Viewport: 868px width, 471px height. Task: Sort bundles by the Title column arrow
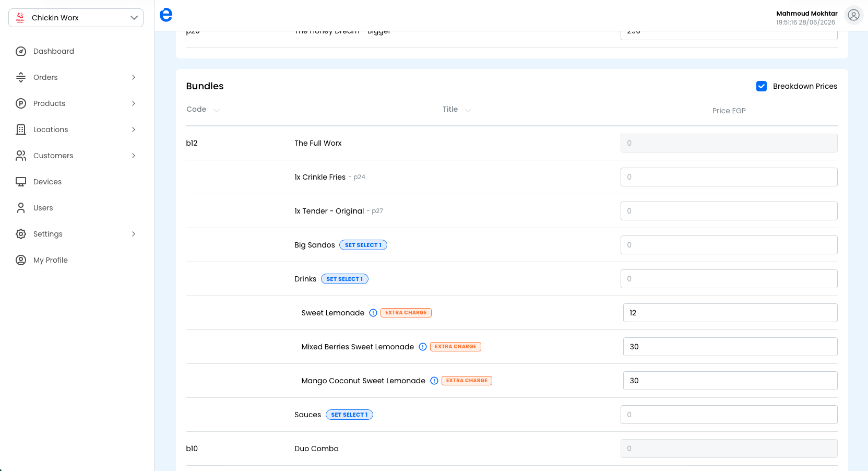(468, 110)
